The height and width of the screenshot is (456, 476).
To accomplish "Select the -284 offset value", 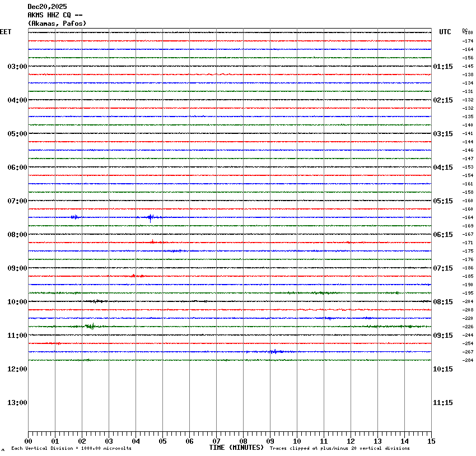I will point(468,360).
